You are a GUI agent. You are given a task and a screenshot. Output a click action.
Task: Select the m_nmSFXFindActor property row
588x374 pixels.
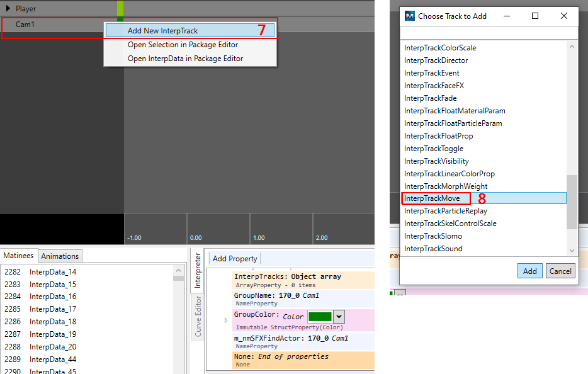303,342
